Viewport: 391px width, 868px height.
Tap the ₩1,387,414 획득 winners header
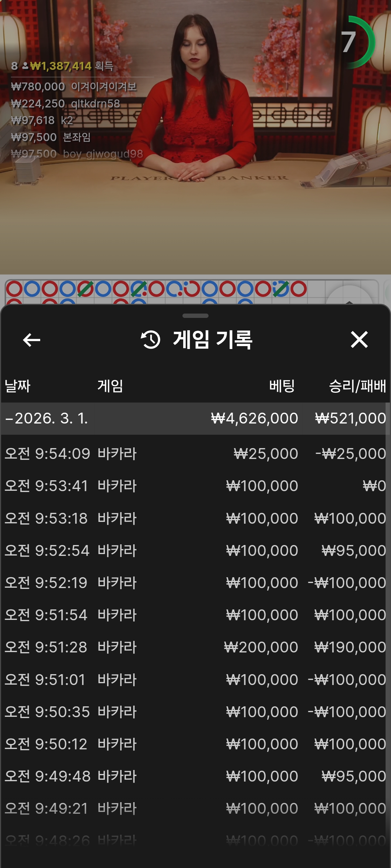(71, 66)
